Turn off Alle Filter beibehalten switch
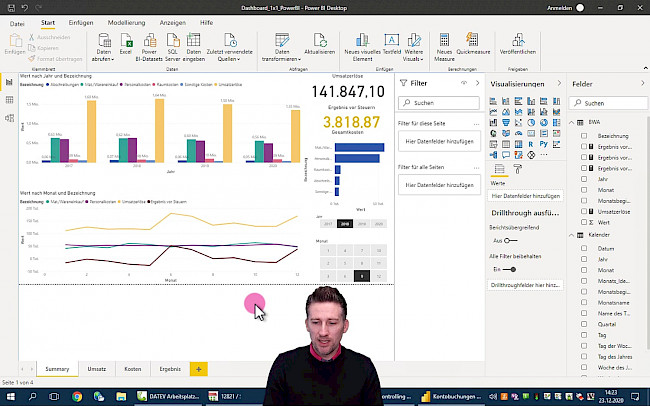Image resolution: width=650 pixels, height=406 pixels. (510, 269)
